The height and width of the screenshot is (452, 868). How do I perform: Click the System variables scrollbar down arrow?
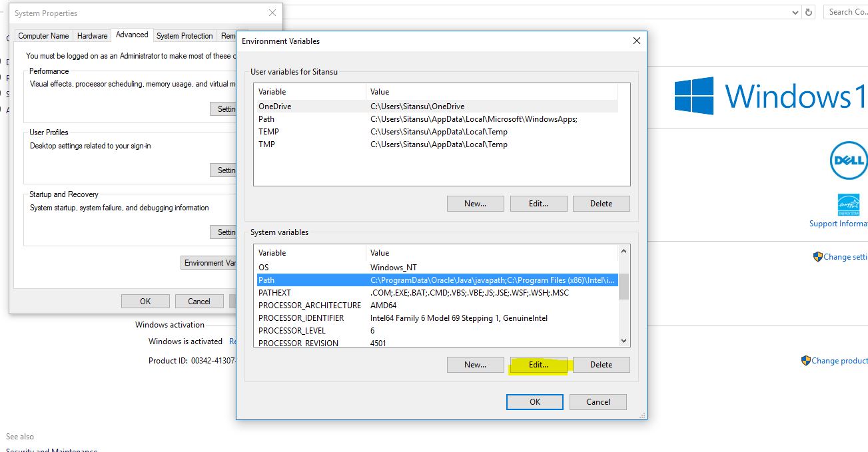tap(624, 340)
